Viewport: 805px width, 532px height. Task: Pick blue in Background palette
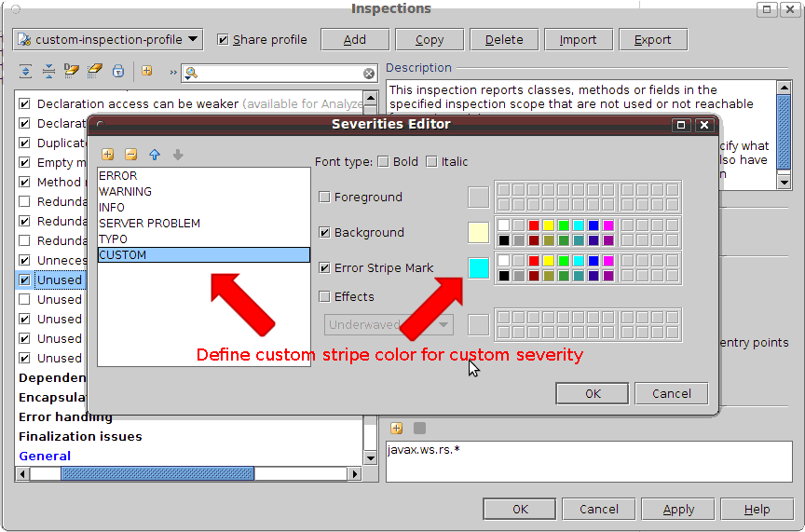click(594, 225)
